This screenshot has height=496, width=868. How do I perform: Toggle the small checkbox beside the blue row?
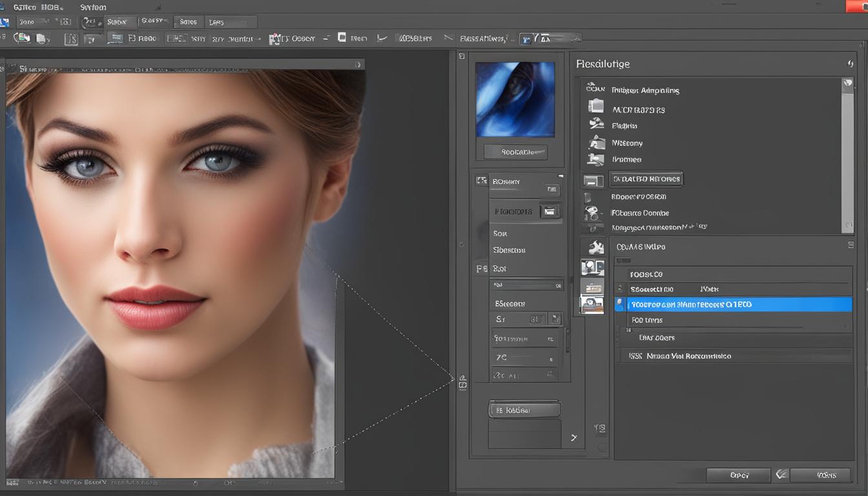618,304
